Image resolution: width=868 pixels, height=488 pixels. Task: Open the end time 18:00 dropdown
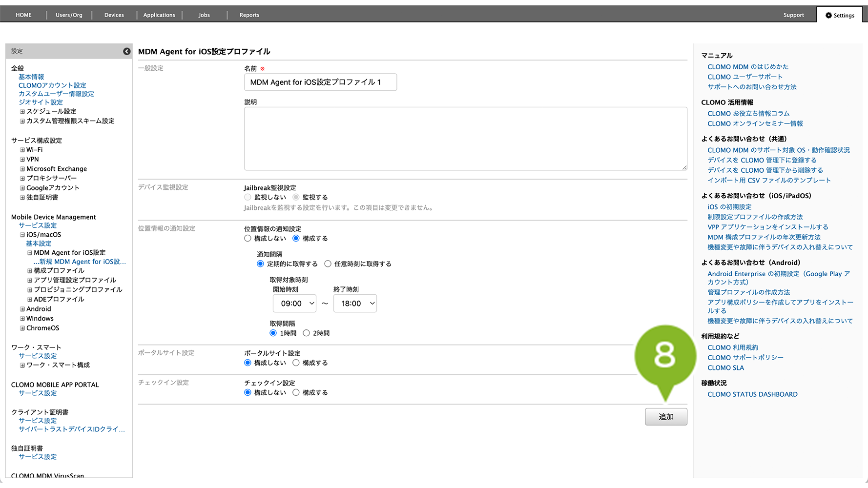coord(355,304)
